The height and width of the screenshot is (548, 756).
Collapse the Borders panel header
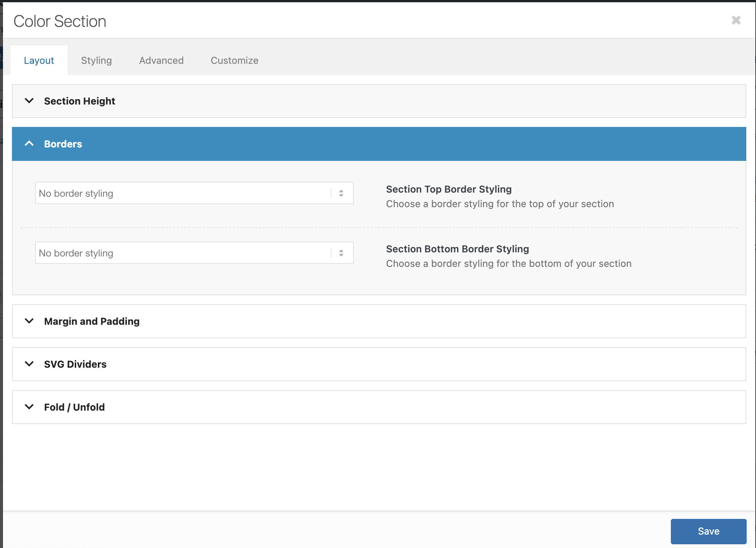point(63,144)
